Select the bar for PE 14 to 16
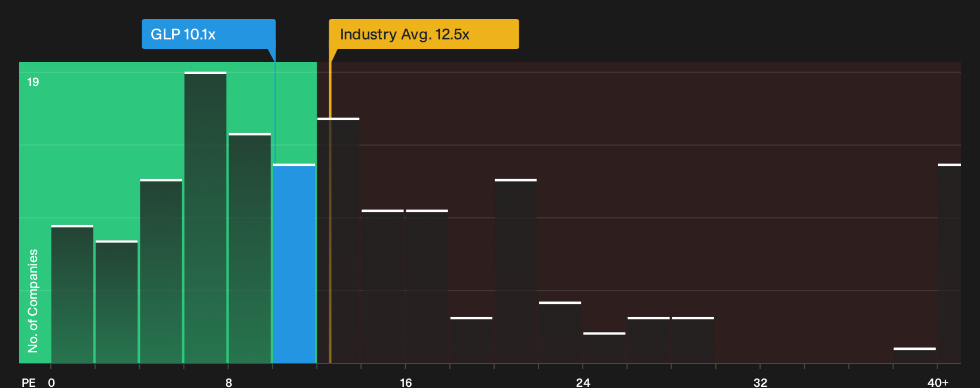The height and width of the screenshot is (388, 980). [x=382, y=287]
